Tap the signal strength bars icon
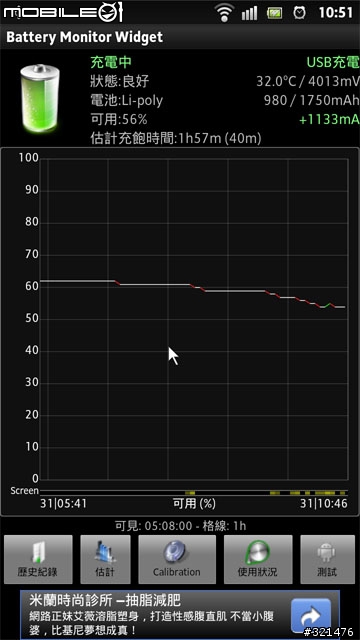Screen dimensions: 360x640 [249, 13]
